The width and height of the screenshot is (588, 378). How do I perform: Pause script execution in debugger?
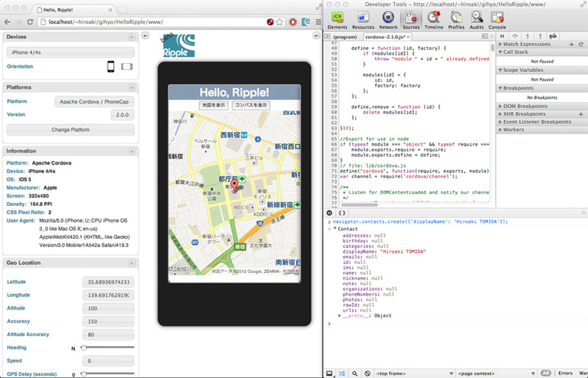coord(502,36)
